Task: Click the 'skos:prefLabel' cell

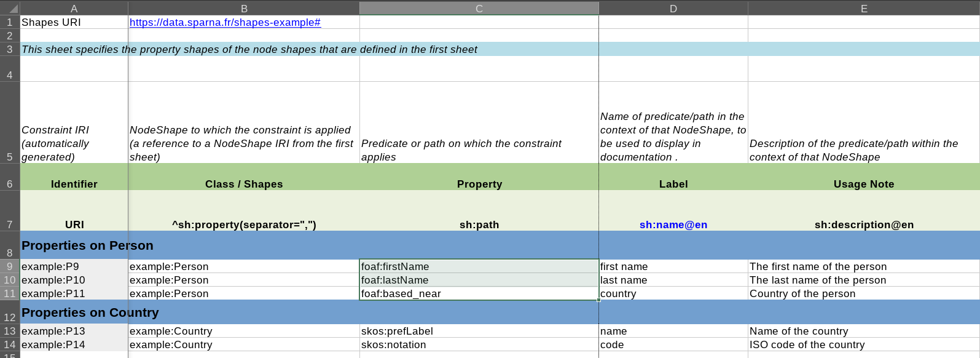Action: (479, 331)
